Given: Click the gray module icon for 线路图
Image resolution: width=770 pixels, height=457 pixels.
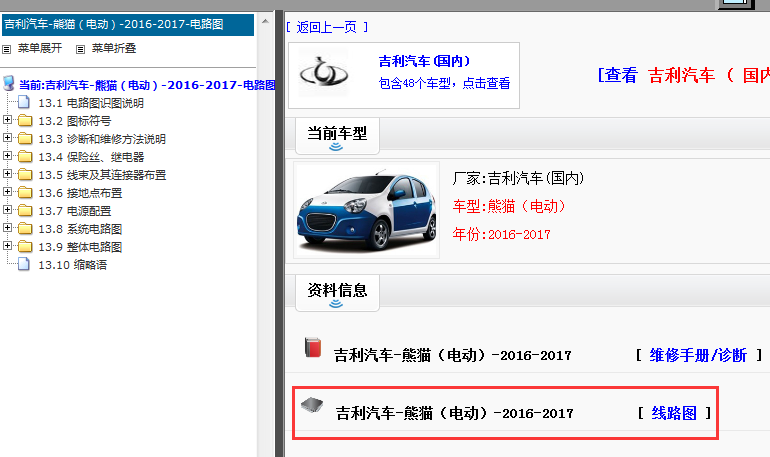Looking at the screenshot, I should click(312, 405).
